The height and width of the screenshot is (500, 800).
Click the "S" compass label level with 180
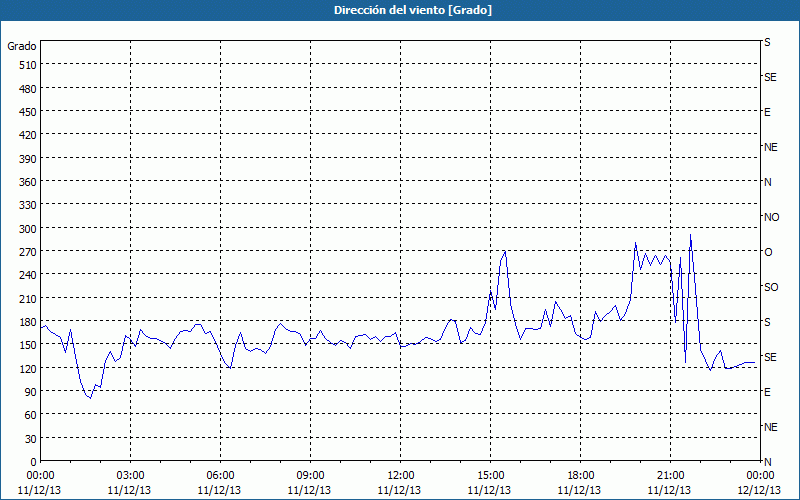[x=767, y=322]
